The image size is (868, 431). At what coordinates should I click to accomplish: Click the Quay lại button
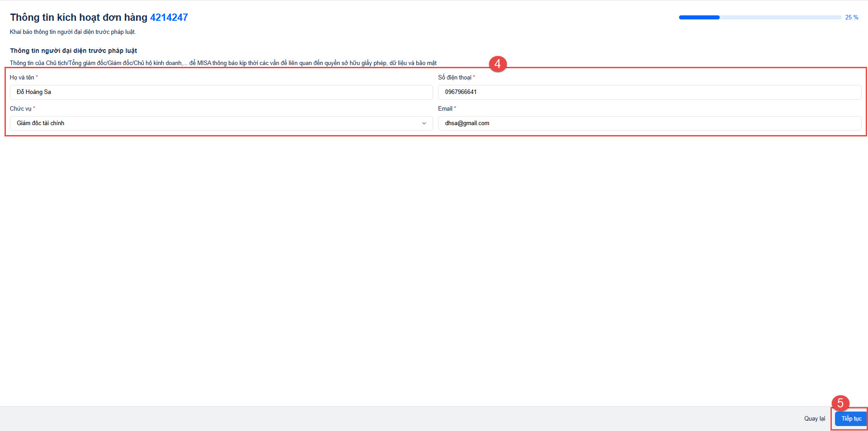point(815,419)
